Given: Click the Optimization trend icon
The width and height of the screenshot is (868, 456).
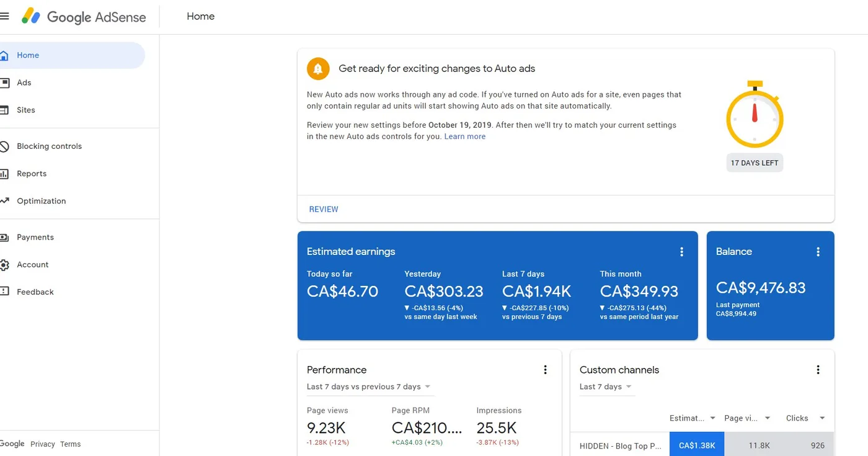Looking at the screenshot, I should tap(4, 201).
